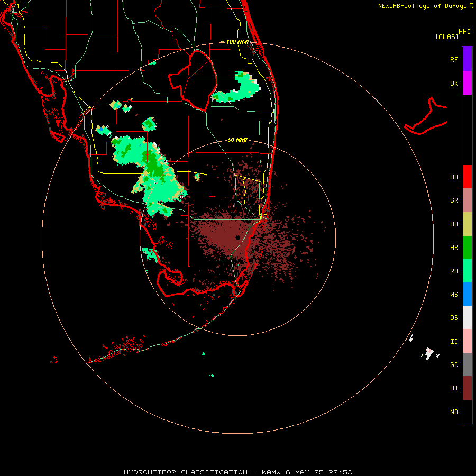Click the HA legend label
Screen dimensions: 476x476
tap(454, 177)
